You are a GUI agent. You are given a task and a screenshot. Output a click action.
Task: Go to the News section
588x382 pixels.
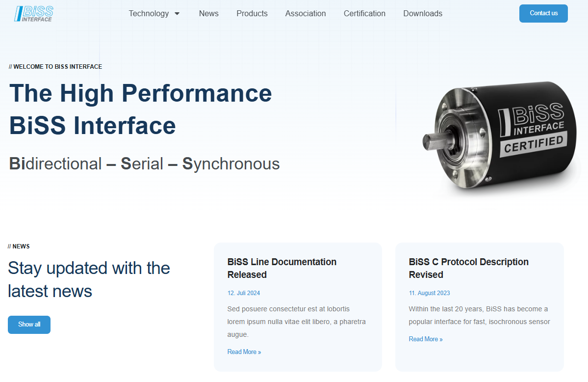point(208,13)
